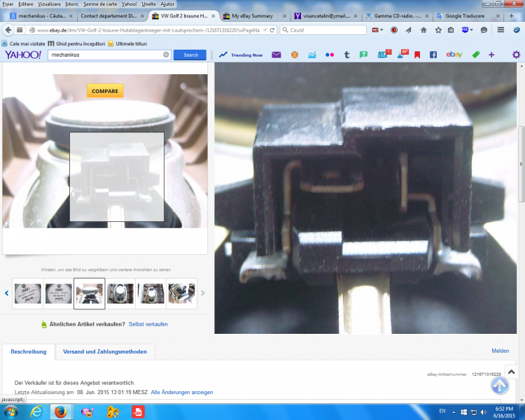Switch to the My eBay Summary tab

point(251,15)
